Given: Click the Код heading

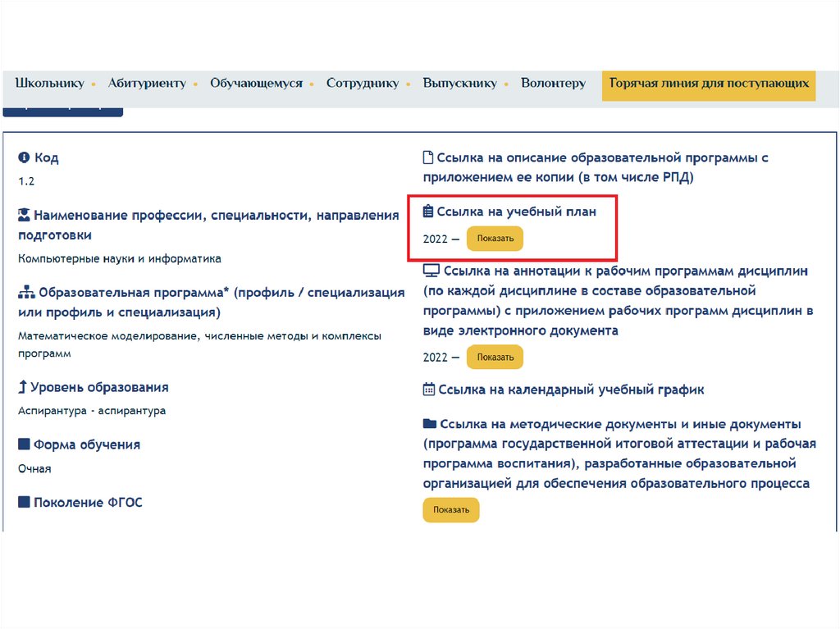Looking at the screenshot, I should (x=47, y=157).
